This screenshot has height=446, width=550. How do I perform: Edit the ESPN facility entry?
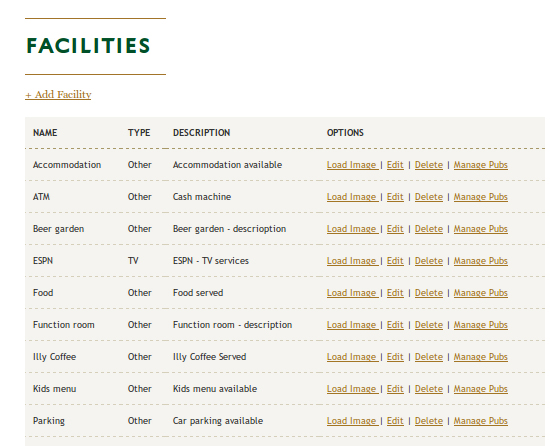coord(395,261)
